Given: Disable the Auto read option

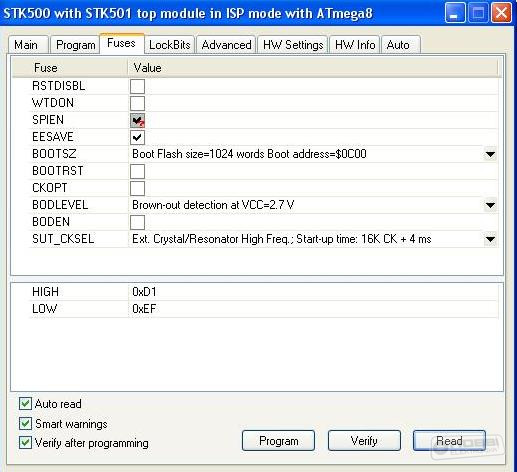Looking at the screenshot, I should pos(25,404).
